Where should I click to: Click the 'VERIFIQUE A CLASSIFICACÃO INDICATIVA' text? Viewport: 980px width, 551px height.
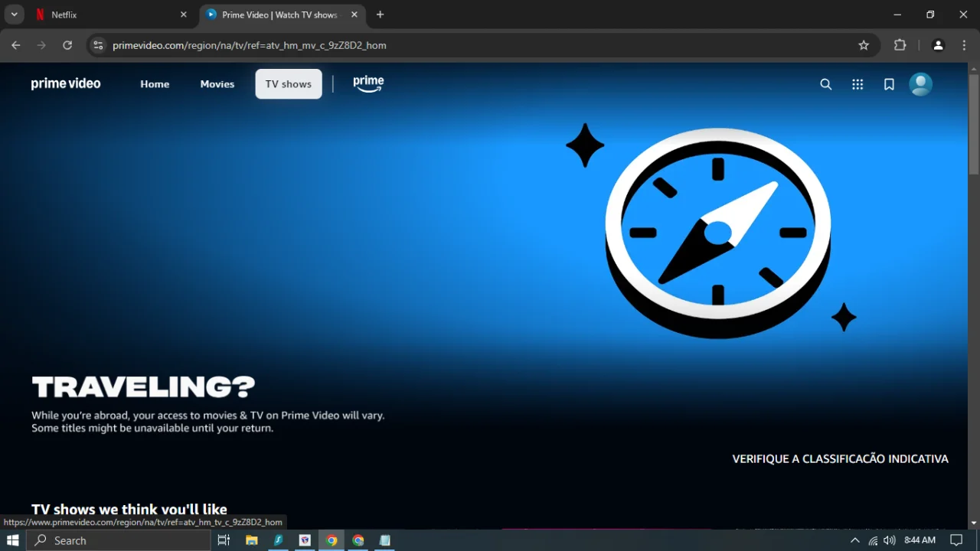[x=840, y=459]
